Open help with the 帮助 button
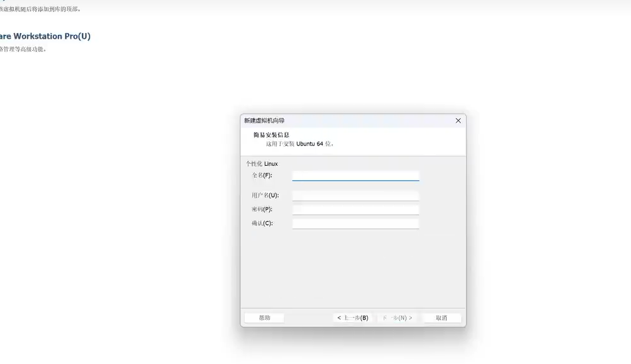Image resolution: width=631 pixels, height=364 pixels. click(264, 318)
